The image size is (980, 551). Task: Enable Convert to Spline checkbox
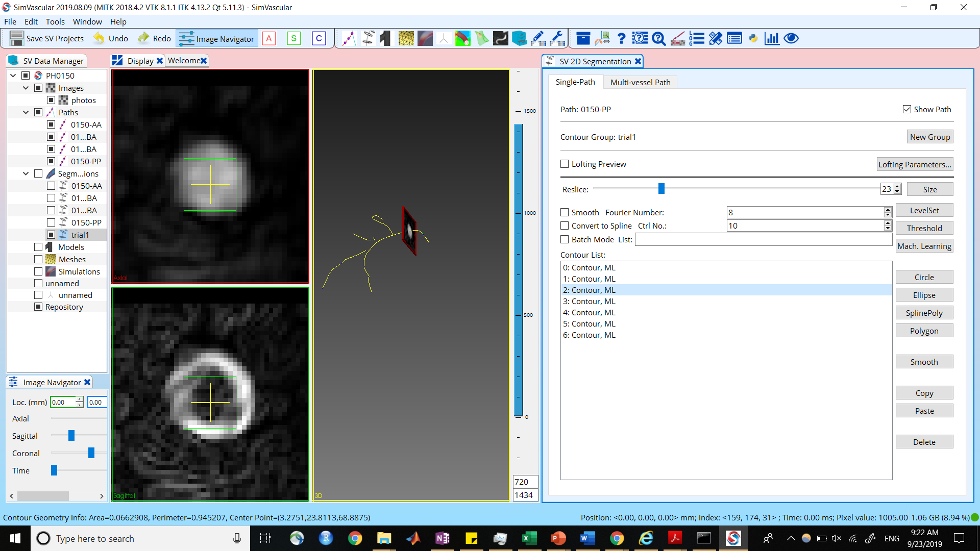tap(565, 226)
